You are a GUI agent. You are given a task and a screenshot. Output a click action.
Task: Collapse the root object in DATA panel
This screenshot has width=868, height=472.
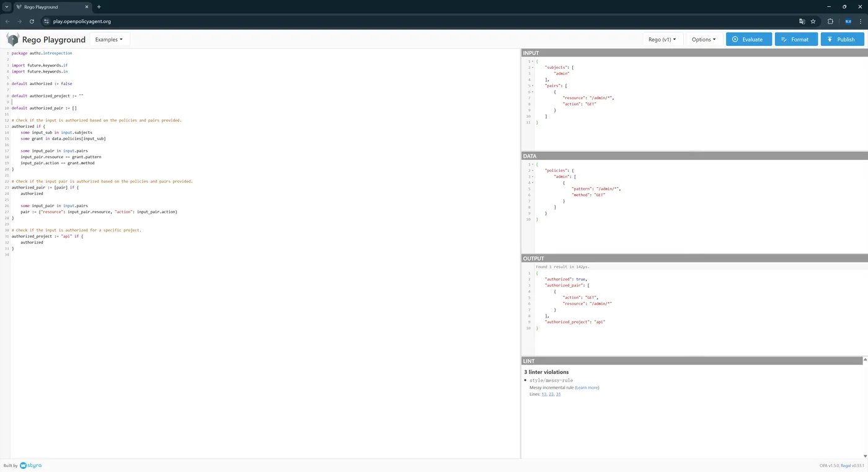point(533,164)
